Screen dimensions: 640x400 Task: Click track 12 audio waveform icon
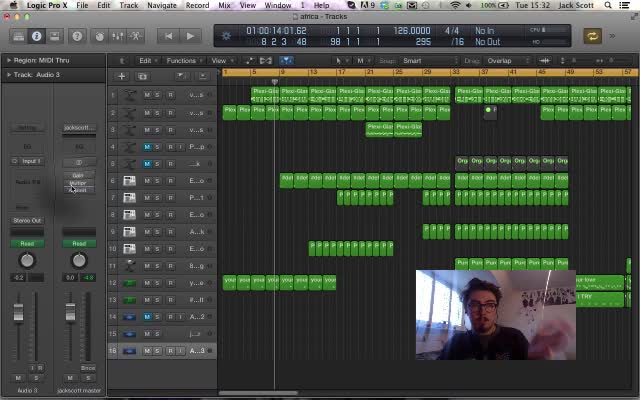point(129,283)
